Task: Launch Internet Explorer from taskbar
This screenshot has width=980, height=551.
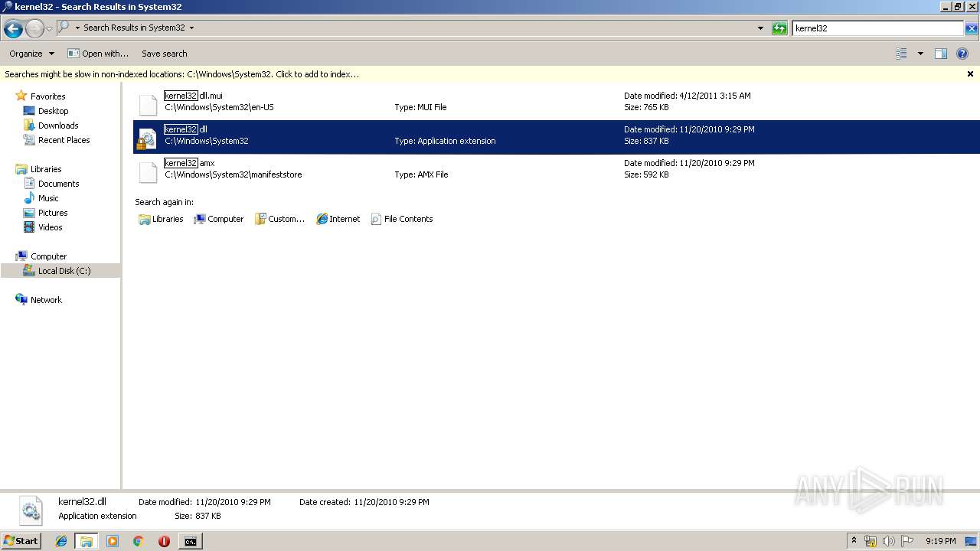Action: coord(61,541)
